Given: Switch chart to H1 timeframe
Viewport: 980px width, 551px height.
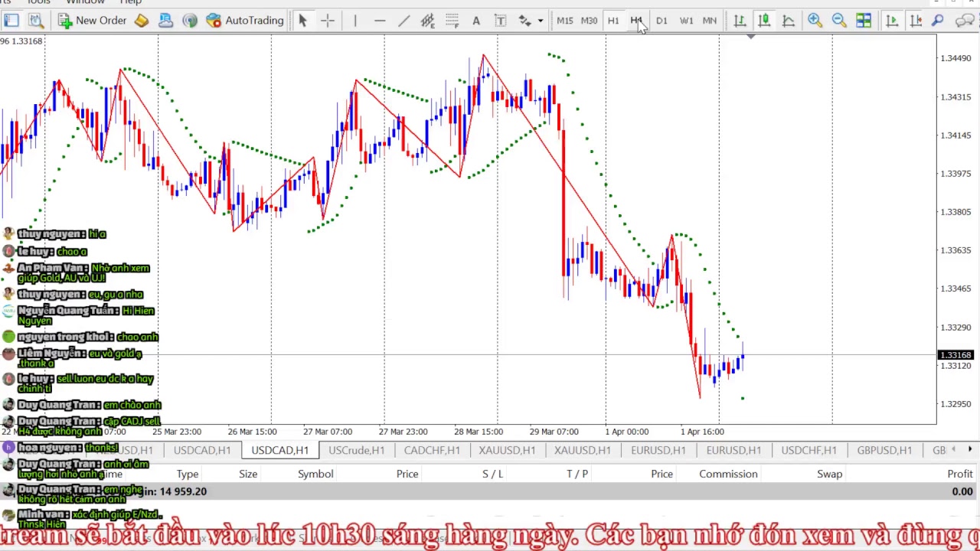Looking at the screenshot, I should pos(613,21).
